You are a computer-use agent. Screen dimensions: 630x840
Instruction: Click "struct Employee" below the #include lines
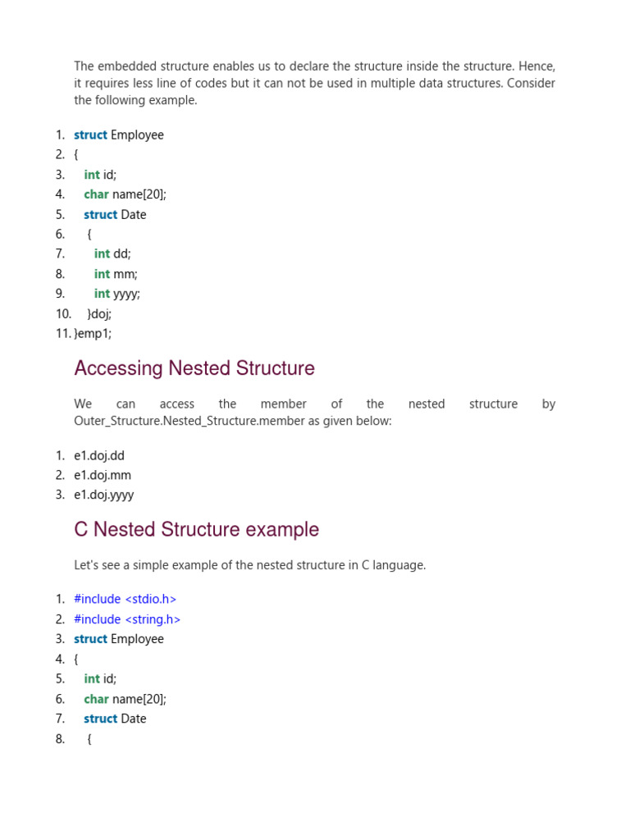coord(119,639)
